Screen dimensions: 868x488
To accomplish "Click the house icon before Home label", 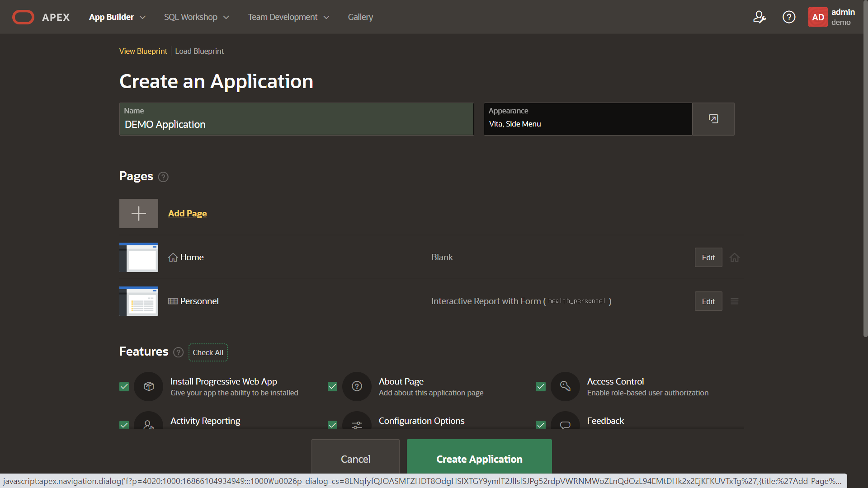I will click(173, 258).
